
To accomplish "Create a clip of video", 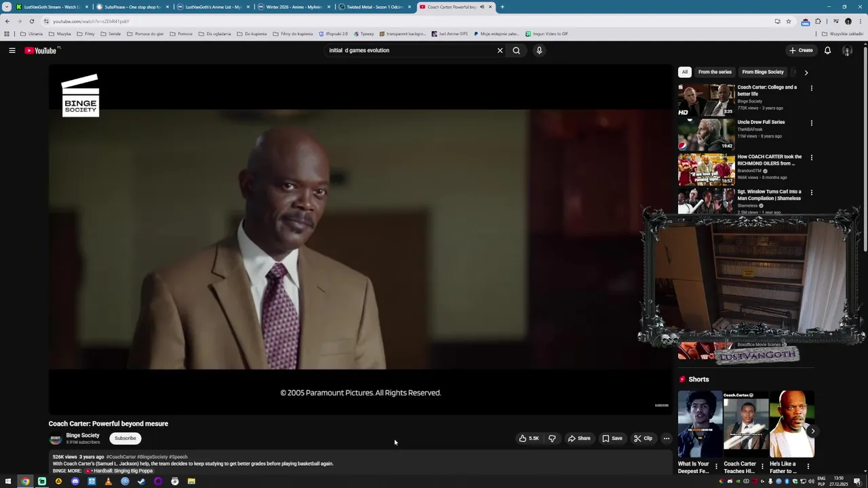I will 643,439.
